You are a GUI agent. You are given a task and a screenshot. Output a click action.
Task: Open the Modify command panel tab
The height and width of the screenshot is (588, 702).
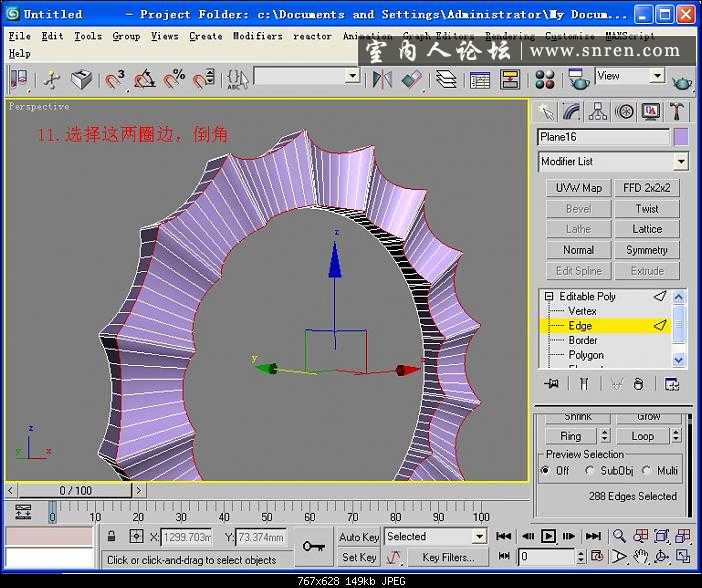coord(572,111)
